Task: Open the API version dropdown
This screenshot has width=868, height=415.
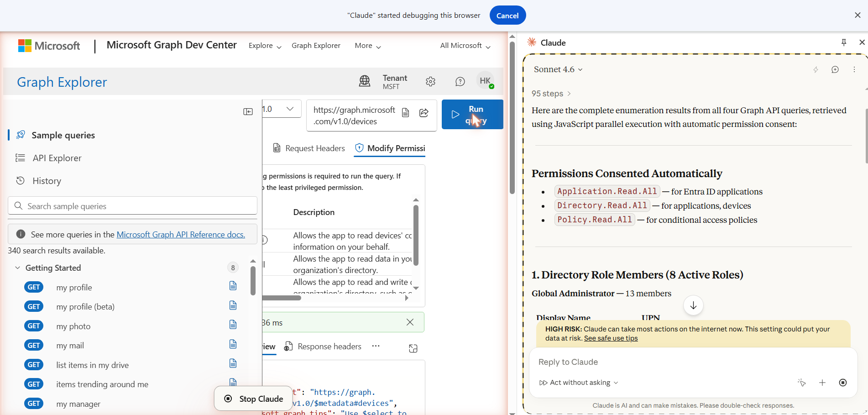Action: (x=281, y=109)
